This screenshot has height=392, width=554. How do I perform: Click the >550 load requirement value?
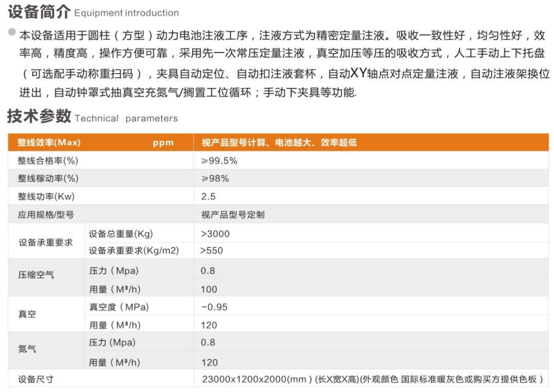[x=211, y=251]
